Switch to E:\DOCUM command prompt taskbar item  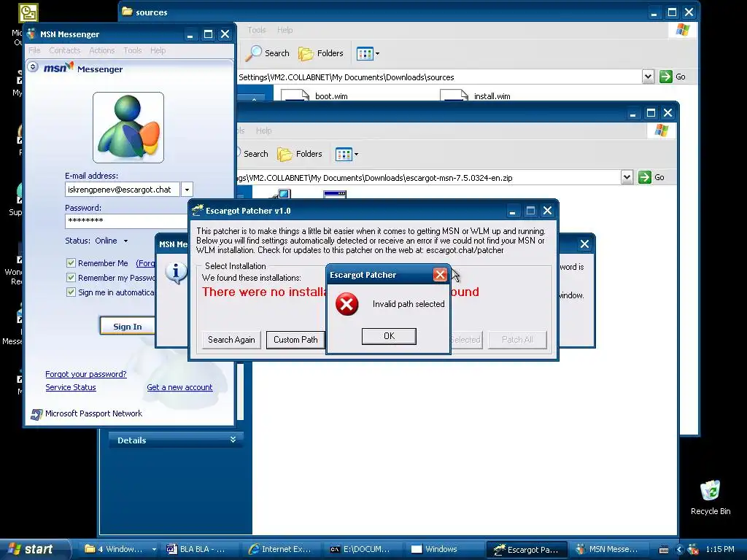pos(363,549)
